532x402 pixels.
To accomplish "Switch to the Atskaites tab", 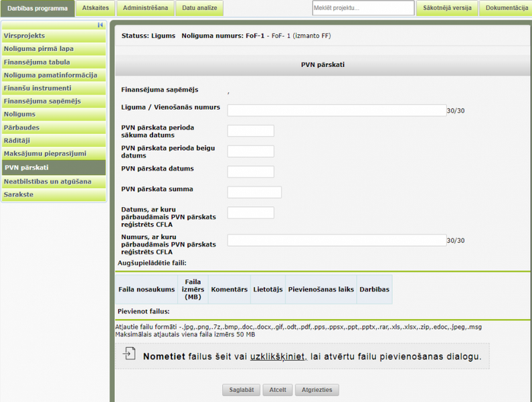I will pos(96,8).
